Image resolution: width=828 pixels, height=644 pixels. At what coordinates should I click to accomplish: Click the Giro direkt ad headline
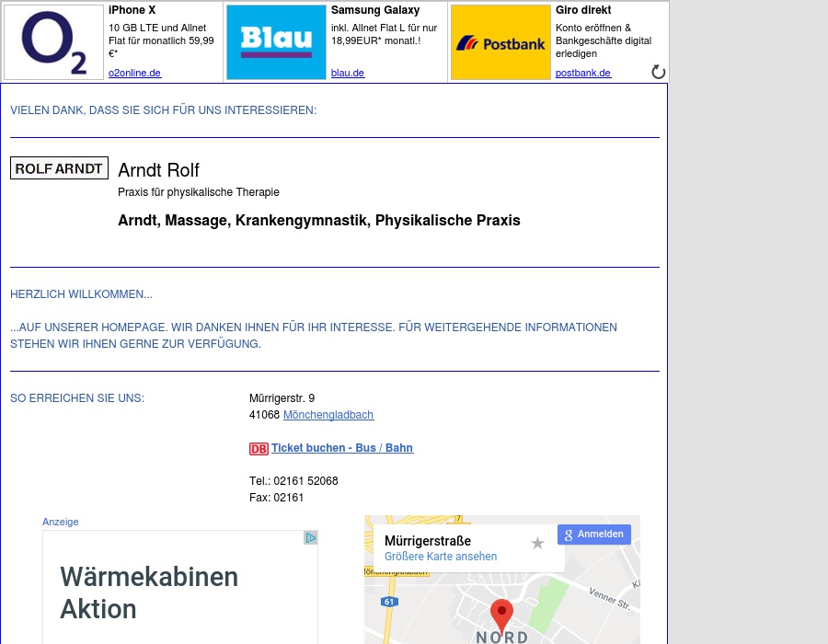(583, 10)
